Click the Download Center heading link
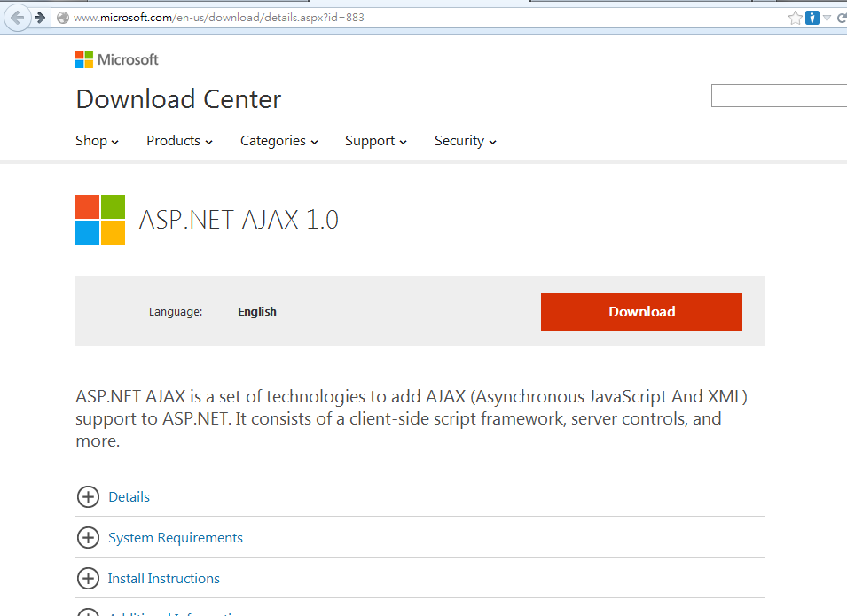847x616 pixels. coord(178,99)
